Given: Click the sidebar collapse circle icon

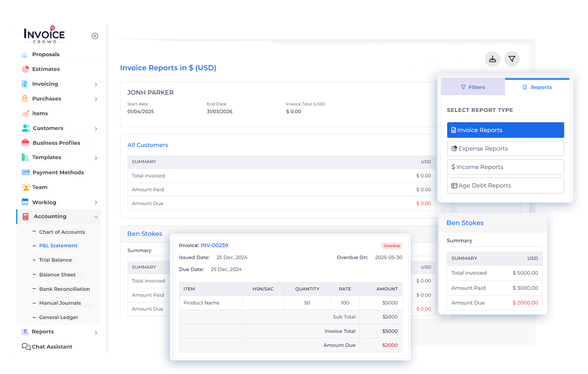Looking at the screenshot, I should (95, 36).
